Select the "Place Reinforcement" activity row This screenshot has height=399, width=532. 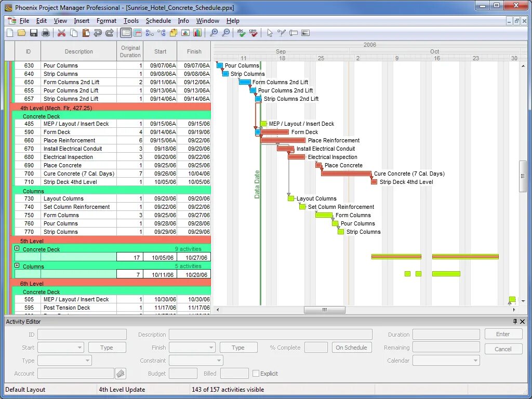(x=112, y=140)
